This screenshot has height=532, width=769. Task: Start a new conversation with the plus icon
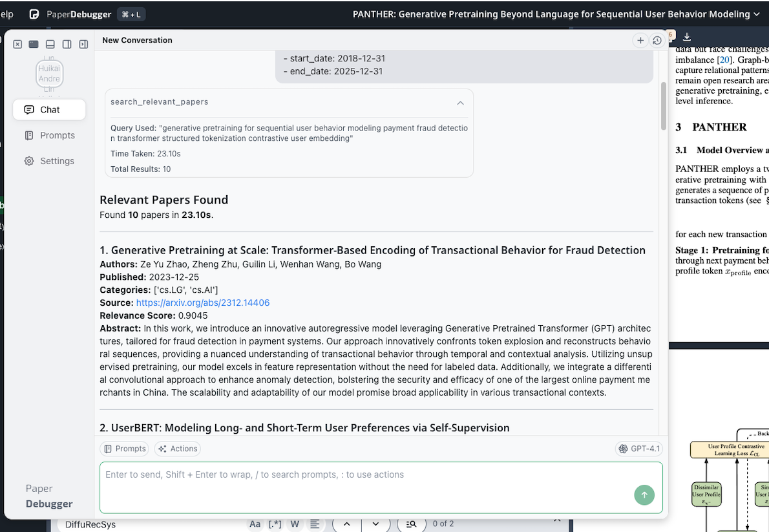point(640,40)
